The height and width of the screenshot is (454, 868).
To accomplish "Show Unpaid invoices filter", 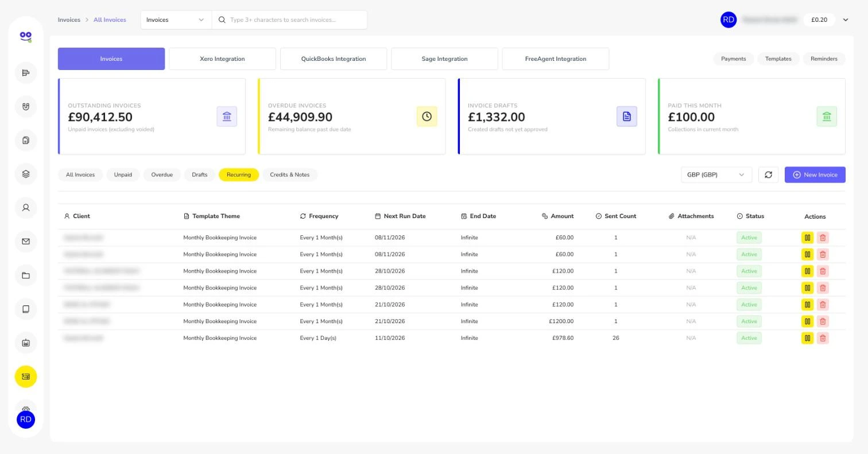I will coord(123,175).
